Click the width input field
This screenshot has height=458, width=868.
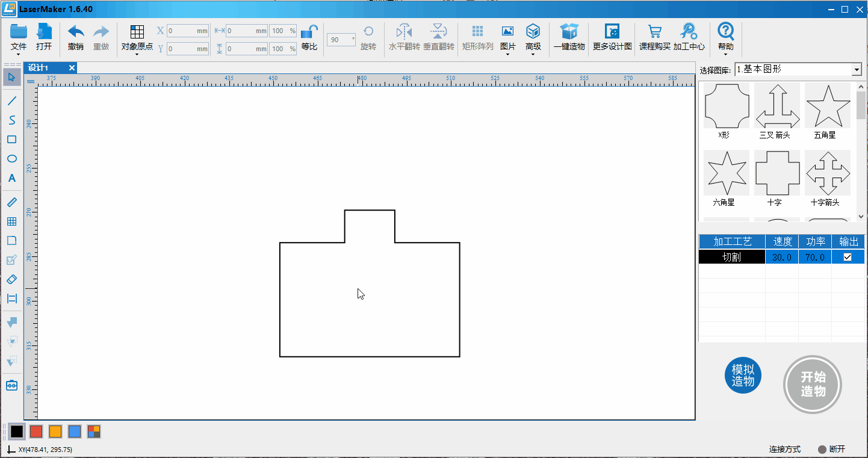(x=247, y=31)
